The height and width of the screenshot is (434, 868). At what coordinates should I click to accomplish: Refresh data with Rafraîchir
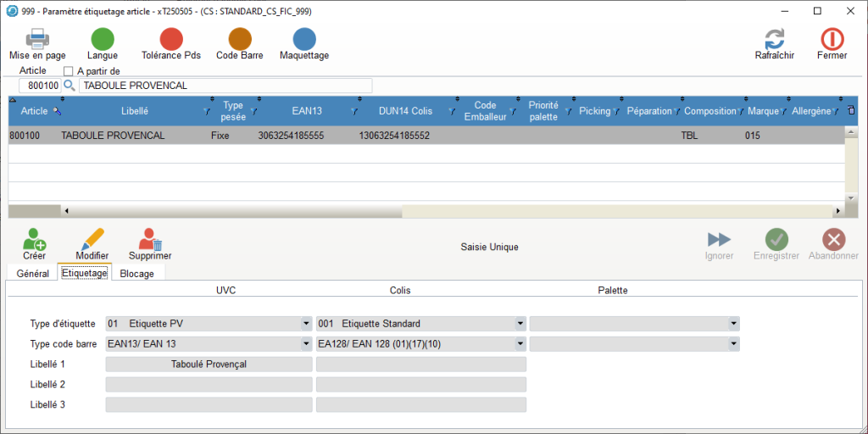[774, 39]
